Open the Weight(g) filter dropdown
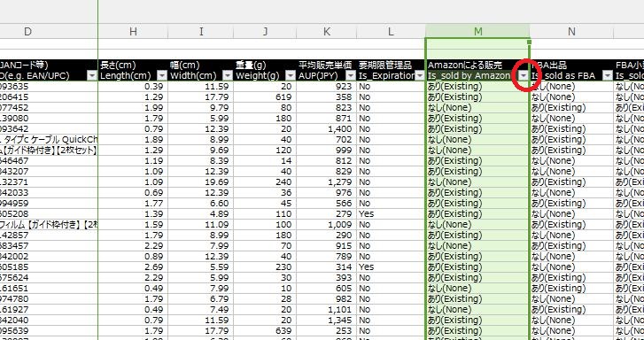This screenshot has width=644, height=340. coord(291,75)
